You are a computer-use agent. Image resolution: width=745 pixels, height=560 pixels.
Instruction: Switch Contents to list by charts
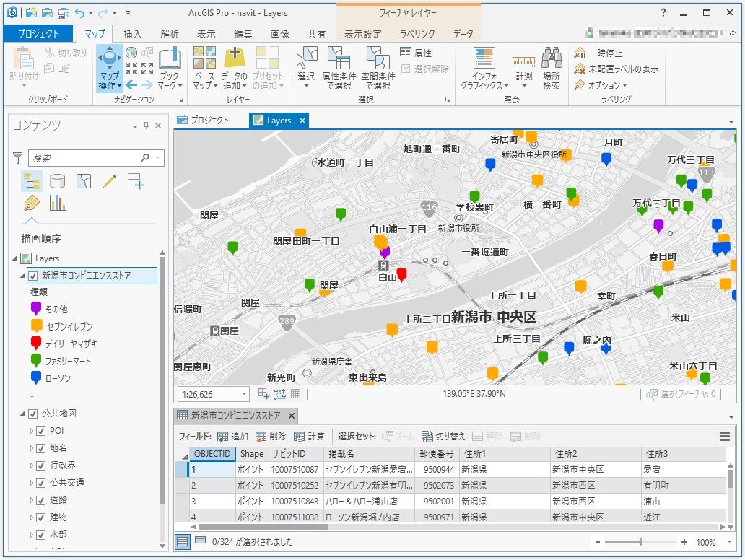[57, 204]
